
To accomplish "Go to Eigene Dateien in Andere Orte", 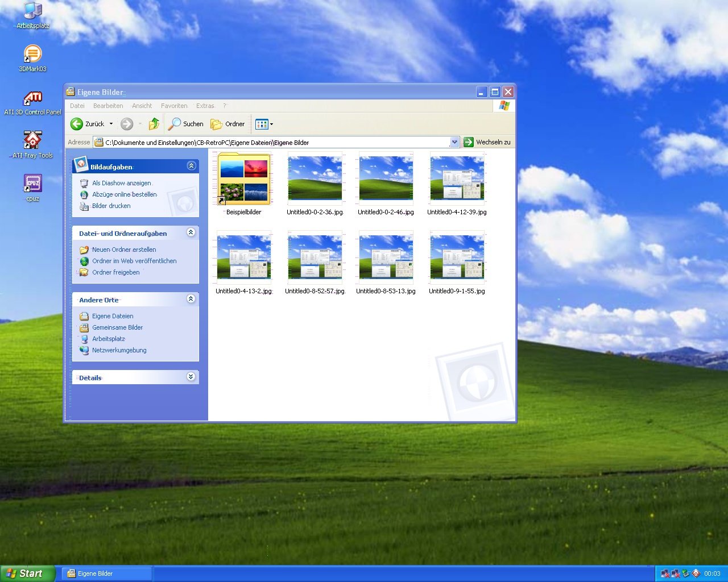I will (x=113, y=316).
